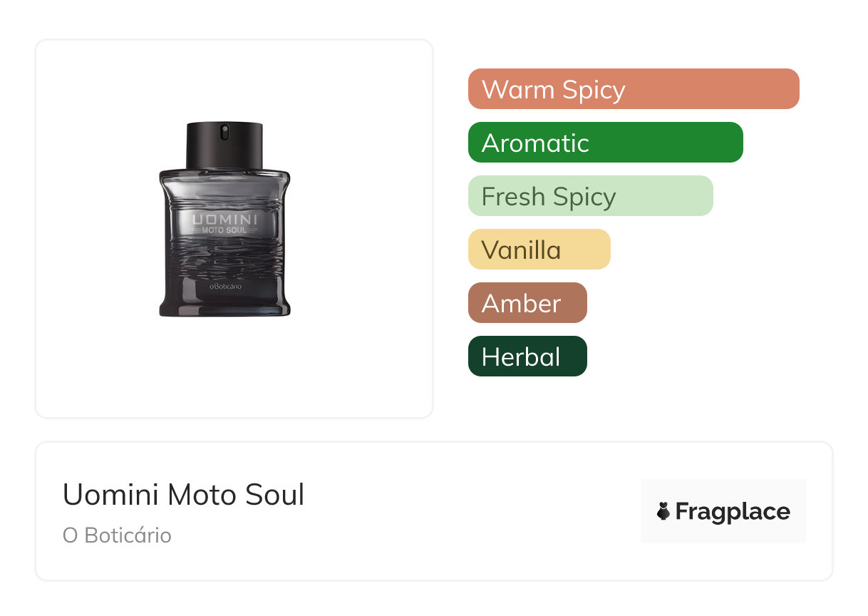Image resolution: width=868 pixels, height=616 pixels.
Task: Open the Uomini Moto Soul title
Action: (x=183, y=495)
